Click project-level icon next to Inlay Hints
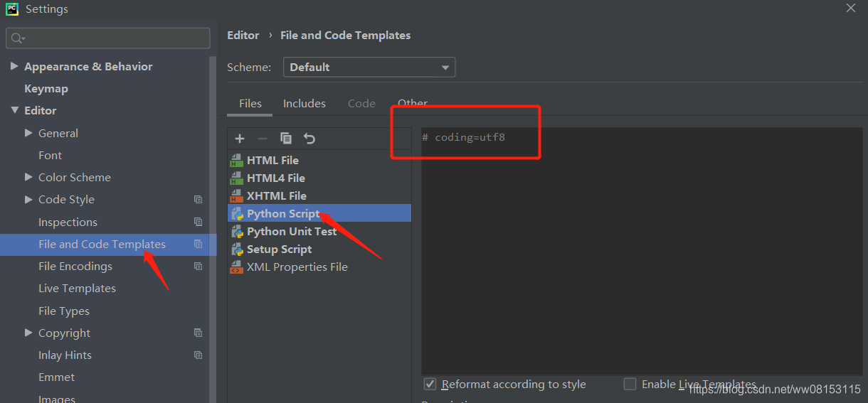This screenshot has height=403, width=868. tap(199, 355)
